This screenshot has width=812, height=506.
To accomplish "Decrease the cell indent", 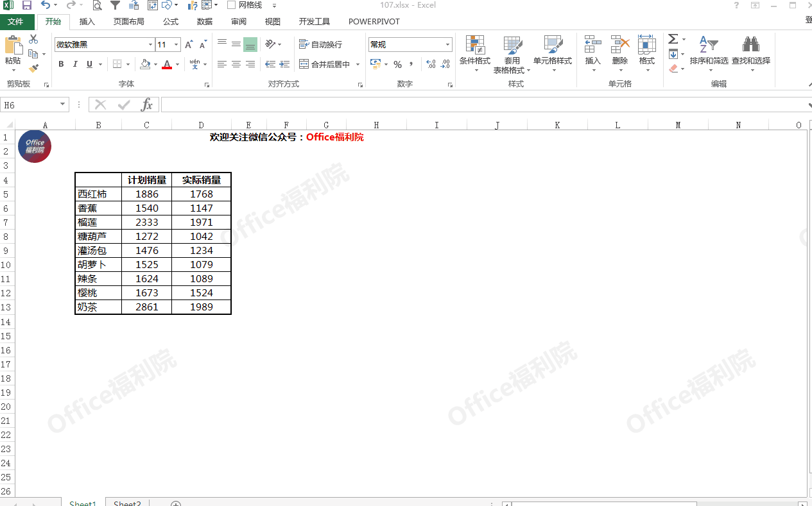I will point(270,64).
